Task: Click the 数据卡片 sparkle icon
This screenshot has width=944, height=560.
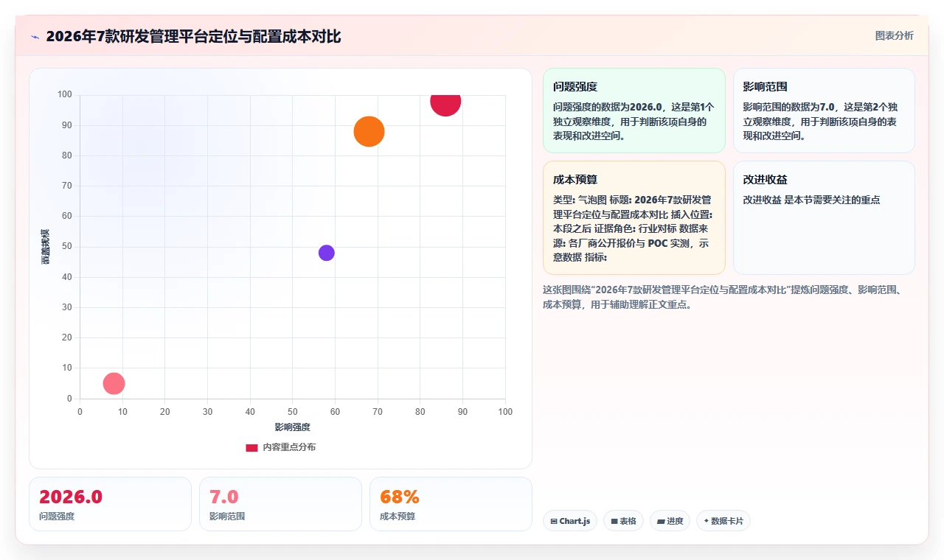Action: pos(706,521)
